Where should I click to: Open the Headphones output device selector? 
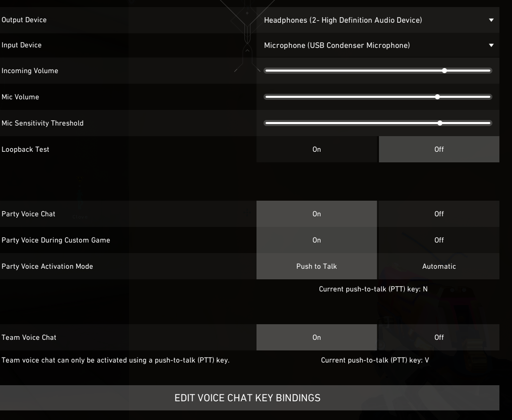(x=343, y=20)
